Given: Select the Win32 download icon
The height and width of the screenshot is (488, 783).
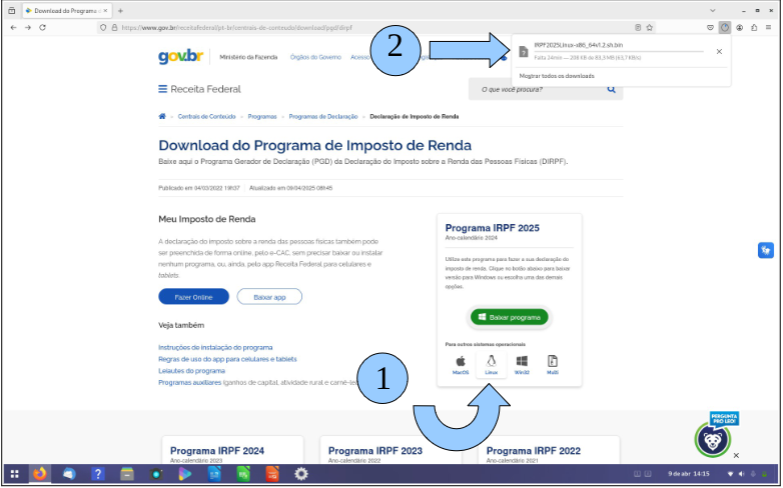Looking at the screenshot, I should 522,365.
